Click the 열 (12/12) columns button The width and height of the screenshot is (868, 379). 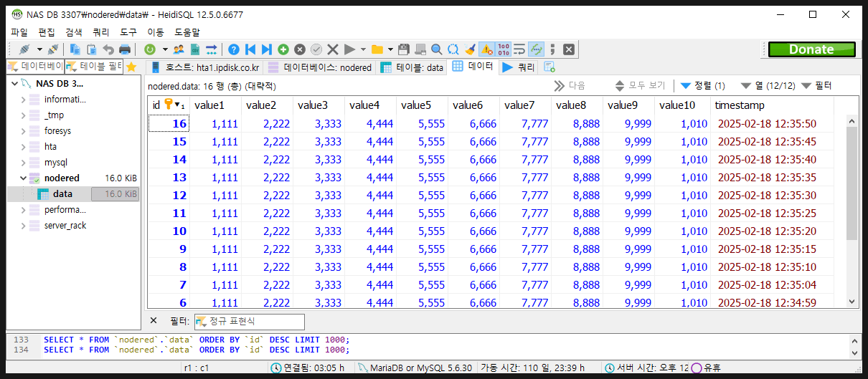tap(768, 86)
